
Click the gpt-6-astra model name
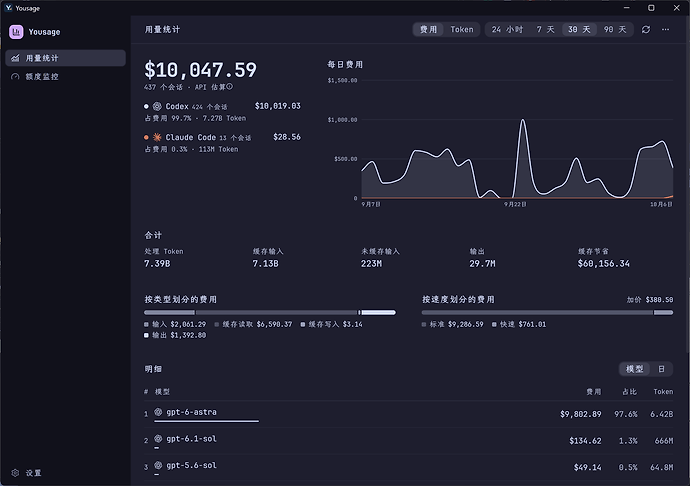pos(191,412)
